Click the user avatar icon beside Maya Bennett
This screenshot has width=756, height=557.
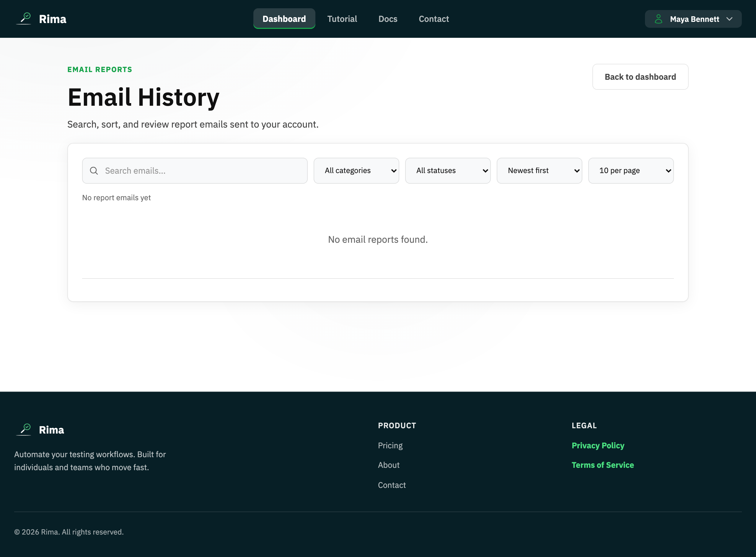pyautogui.click(x=658, y=19)
